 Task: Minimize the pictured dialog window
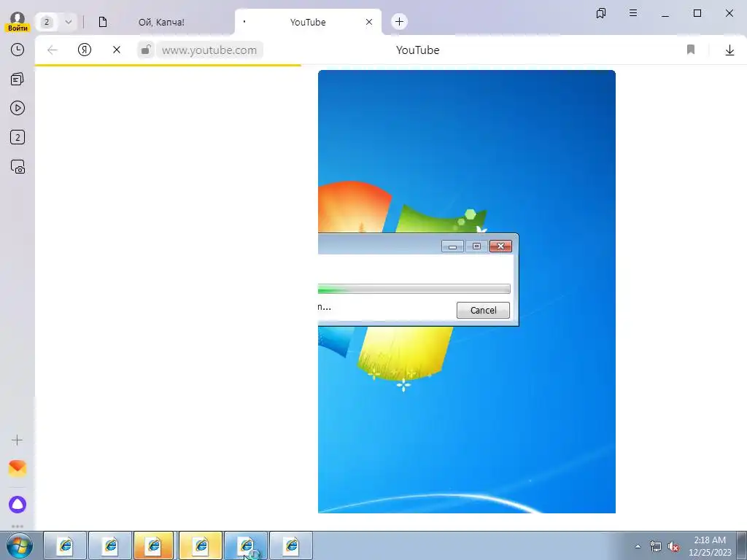pos(452,246)
